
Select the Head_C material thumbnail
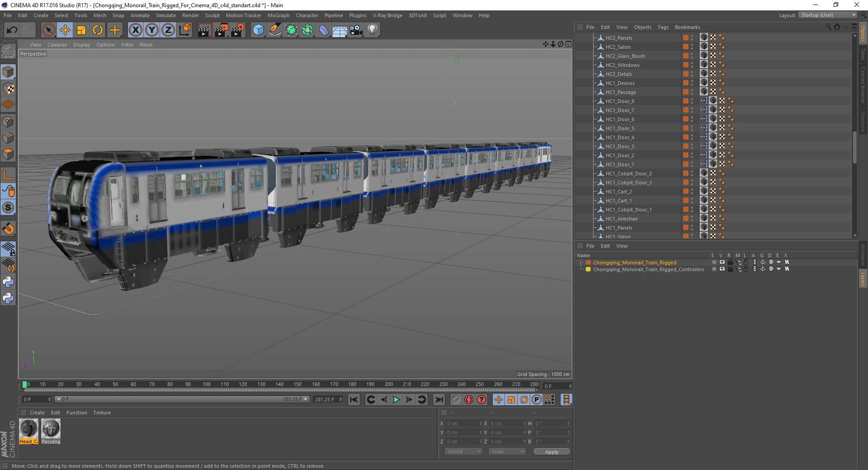[28, 428]
